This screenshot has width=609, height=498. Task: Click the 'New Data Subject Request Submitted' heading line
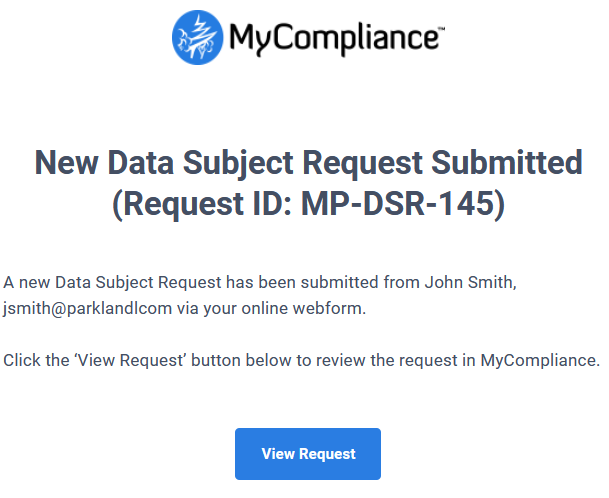[308, 162]
